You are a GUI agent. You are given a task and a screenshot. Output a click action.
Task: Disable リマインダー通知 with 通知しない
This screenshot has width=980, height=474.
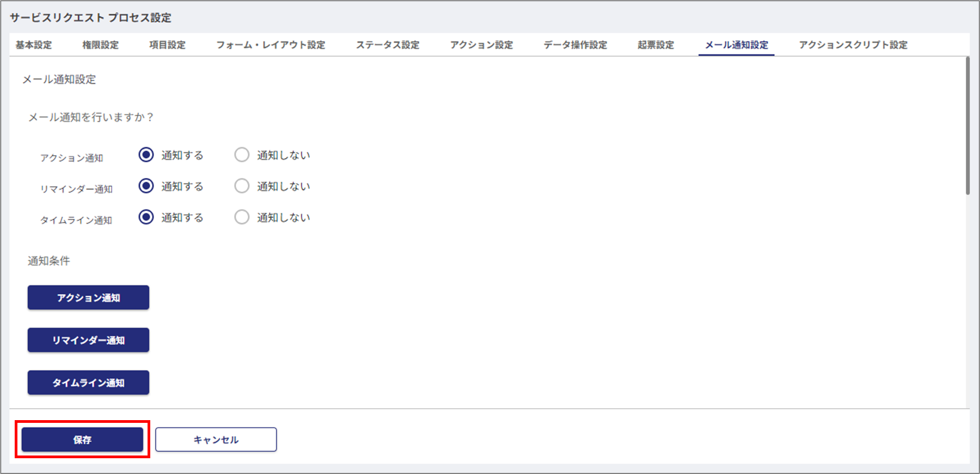tap(242, 186)
